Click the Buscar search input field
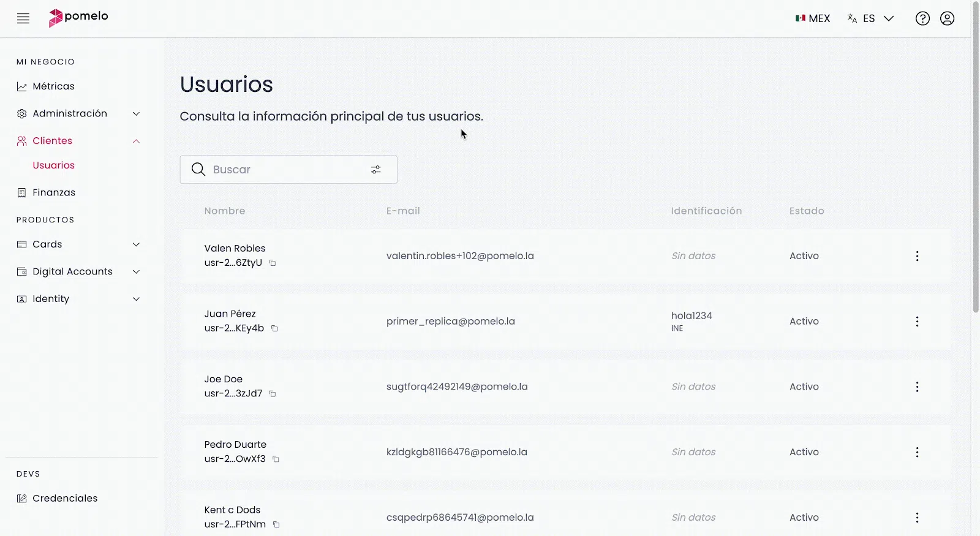This screenshot has width=980, height=536. (288, 170)
